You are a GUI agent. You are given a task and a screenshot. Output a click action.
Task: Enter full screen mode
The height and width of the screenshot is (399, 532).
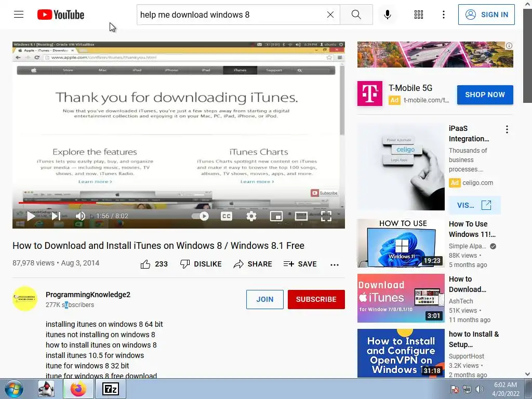pos(326,216)
